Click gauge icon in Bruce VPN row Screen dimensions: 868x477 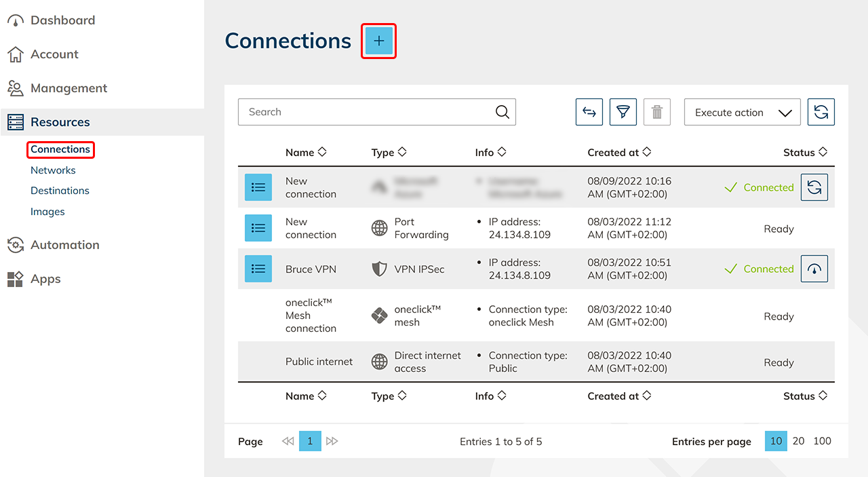click(814, 269)
